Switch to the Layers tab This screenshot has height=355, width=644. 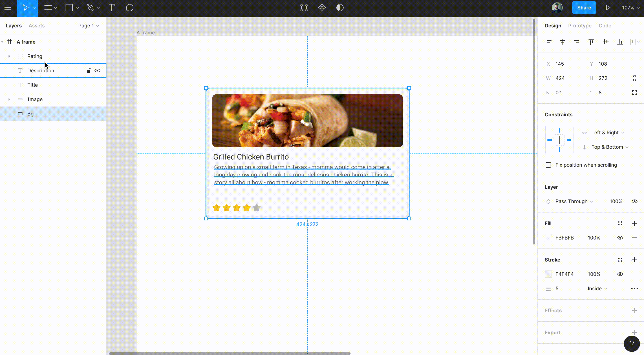pyautogui.click(x=14, y=26)
